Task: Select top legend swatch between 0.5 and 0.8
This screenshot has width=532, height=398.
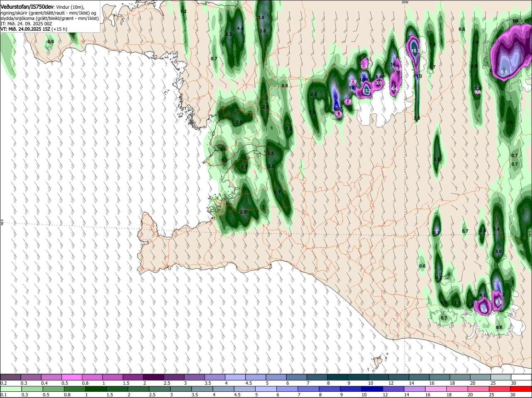Action: point(71,377)
